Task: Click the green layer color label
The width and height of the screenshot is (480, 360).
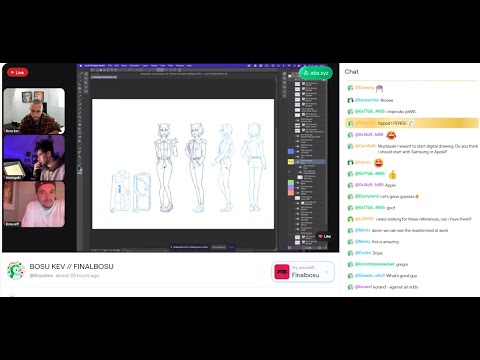Action: tap(291, 183)
